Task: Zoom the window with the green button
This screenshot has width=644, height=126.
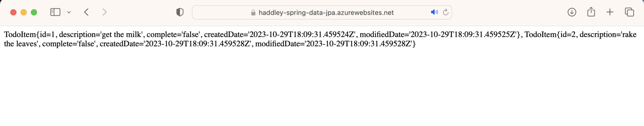Action: coord(34,12)
